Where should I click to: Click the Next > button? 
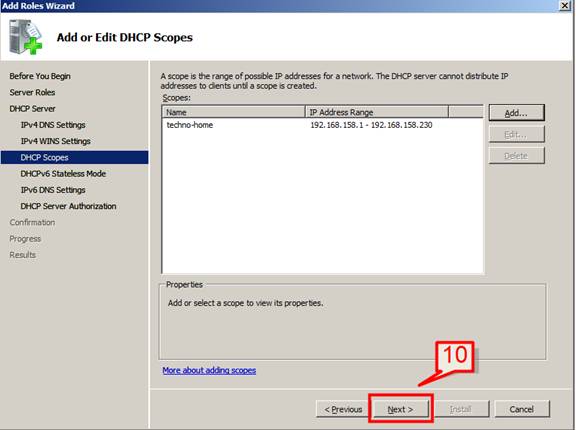click(400, 409)
